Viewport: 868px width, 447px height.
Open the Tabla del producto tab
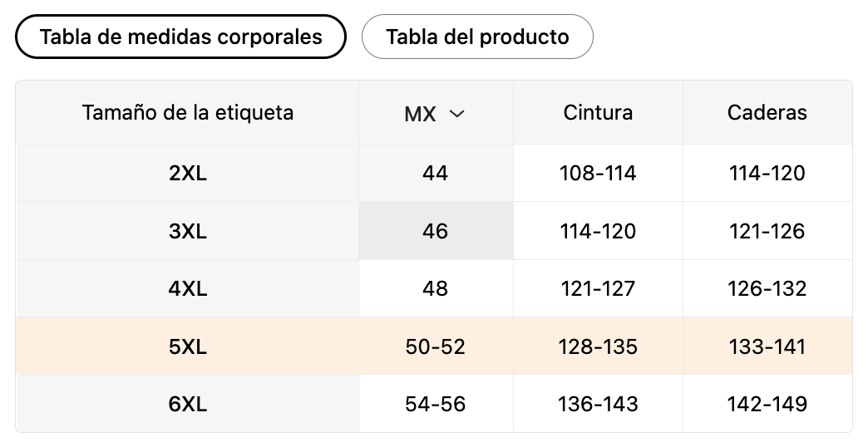tap(477, 37)
